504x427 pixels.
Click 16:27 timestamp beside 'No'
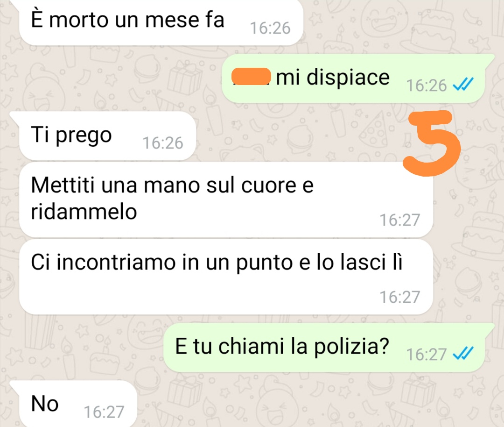coord(104,412)
